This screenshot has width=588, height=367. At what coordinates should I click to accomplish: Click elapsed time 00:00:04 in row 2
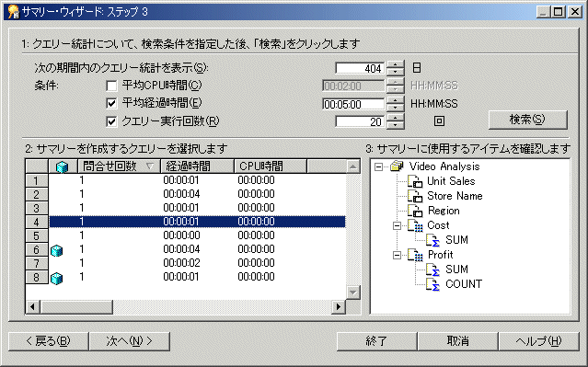(181, 194)
